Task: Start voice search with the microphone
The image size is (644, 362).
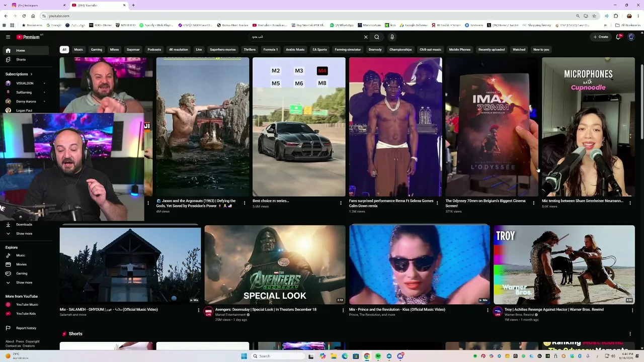Action: tap(392, 37)
